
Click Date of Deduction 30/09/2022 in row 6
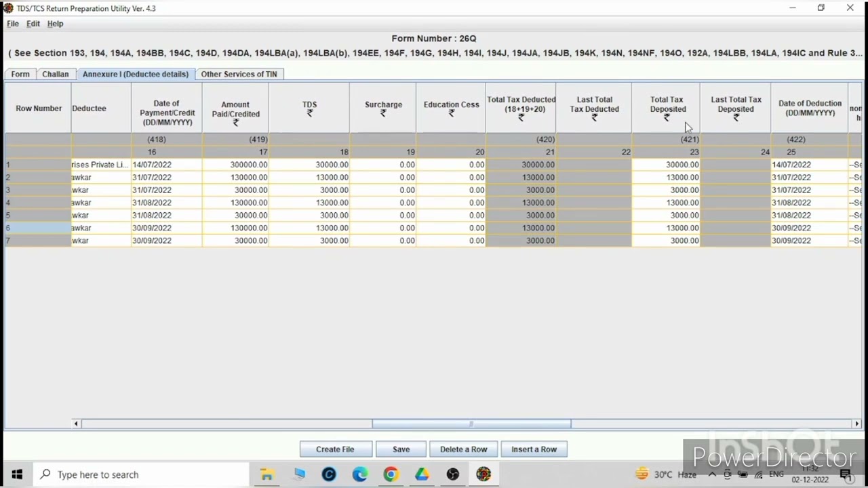[x=809, y=228]
